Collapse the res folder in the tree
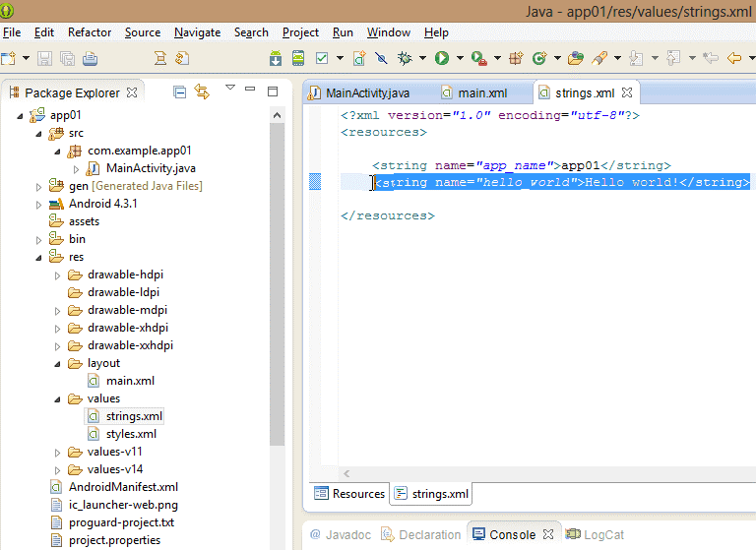 point(38,257)
